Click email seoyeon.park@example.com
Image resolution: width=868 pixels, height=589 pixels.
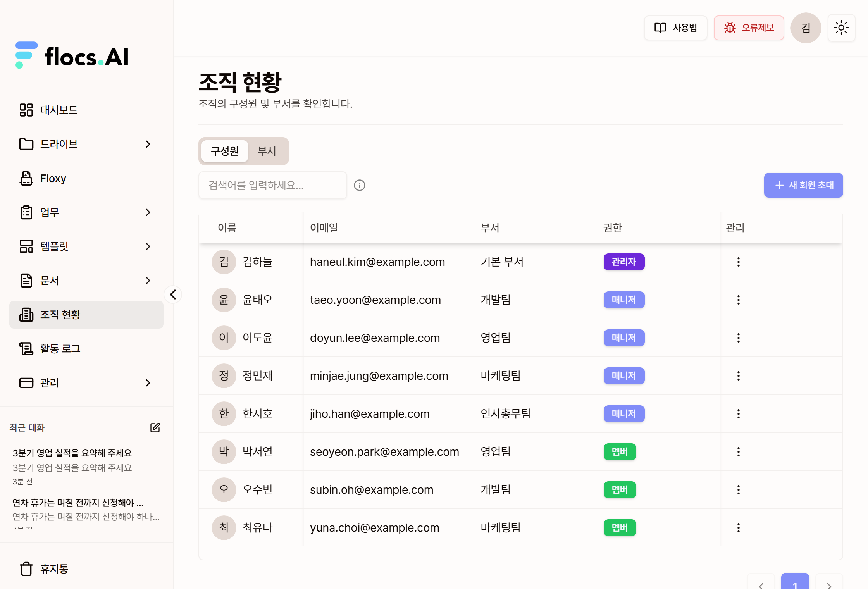click(x=384, y=452)
